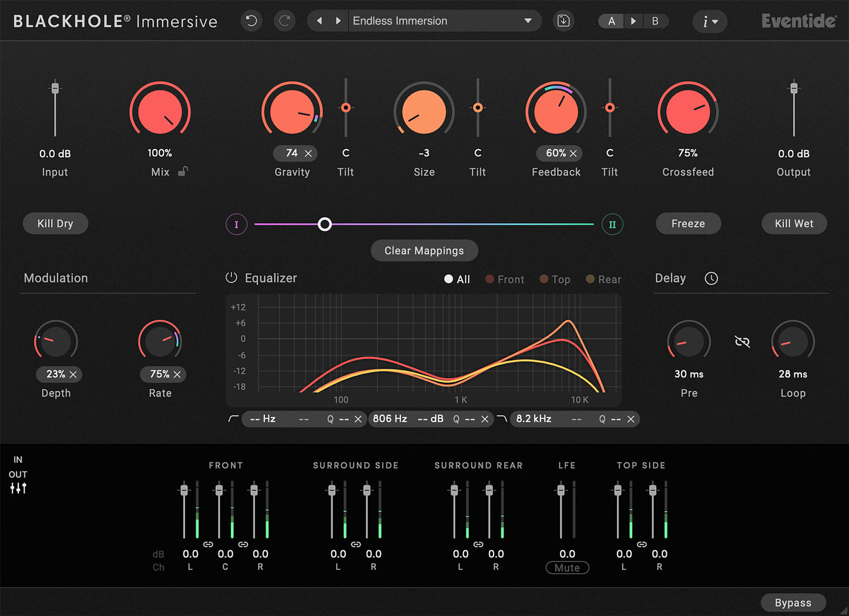Click the lock icon next to Mix

tap(183, 172)
